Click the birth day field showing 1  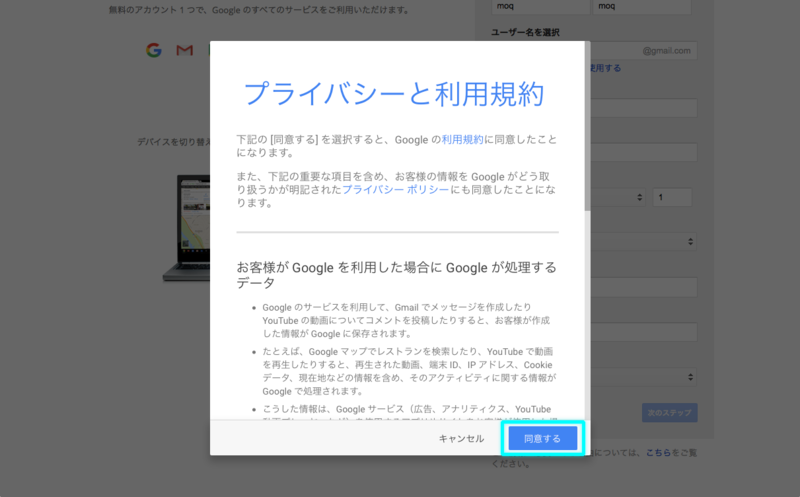(672, 197)
